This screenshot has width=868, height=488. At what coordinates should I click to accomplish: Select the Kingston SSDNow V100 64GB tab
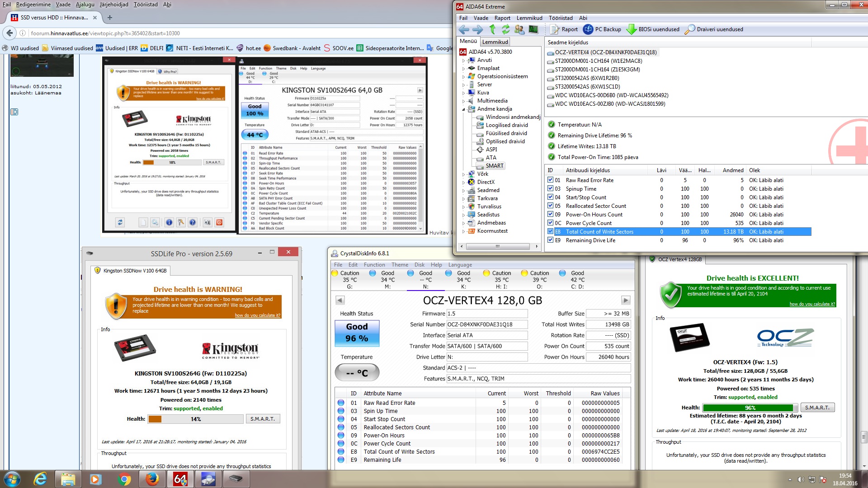click(131, 271)
